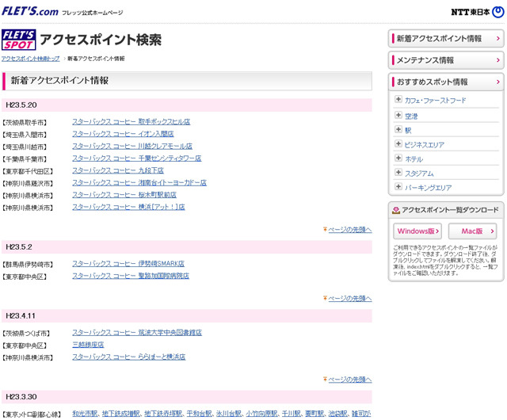The image size is (507, 420).
Task: Open 地下鉄赤塚駅 station link
Action: pos(163,414)
